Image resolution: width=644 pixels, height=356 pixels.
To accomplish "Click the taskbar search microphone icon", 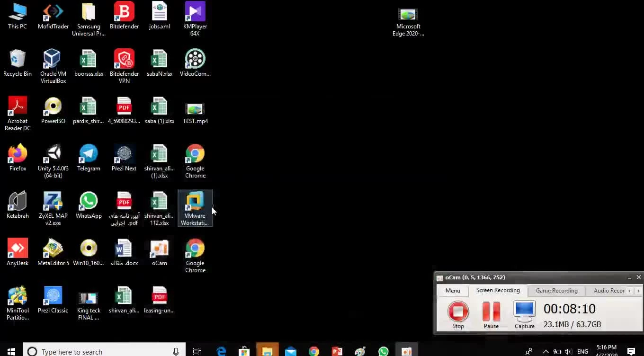I will 176,351.
